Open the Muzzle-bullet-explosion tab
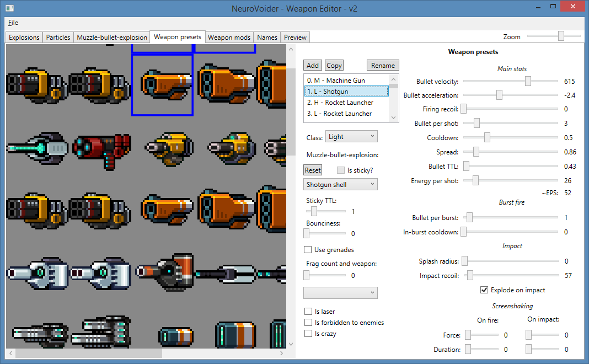 coord(112,37)
